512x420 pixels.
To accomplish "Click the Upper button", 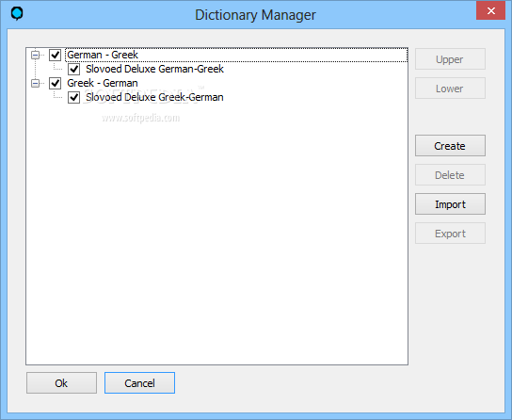I will 450,59.
